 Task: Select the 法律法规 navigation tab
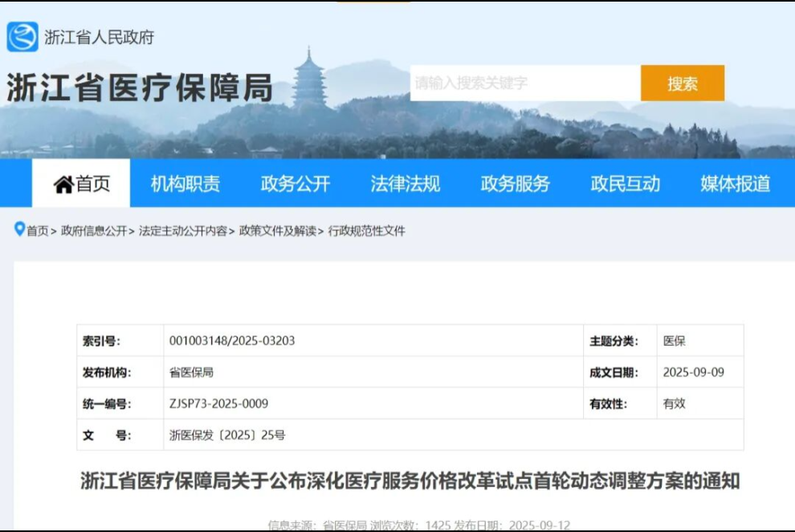pos(406,184)
